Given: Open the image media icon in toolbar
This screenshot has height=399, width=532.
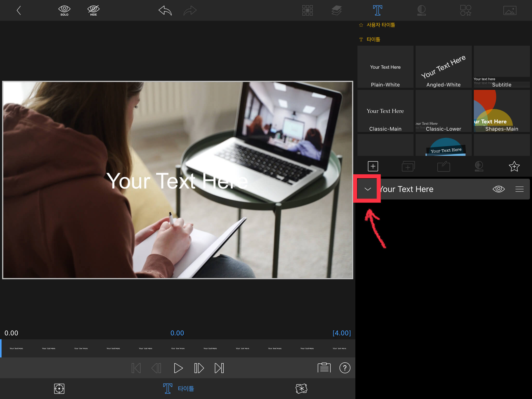Looking at the screenshot, I should [510, 11].
